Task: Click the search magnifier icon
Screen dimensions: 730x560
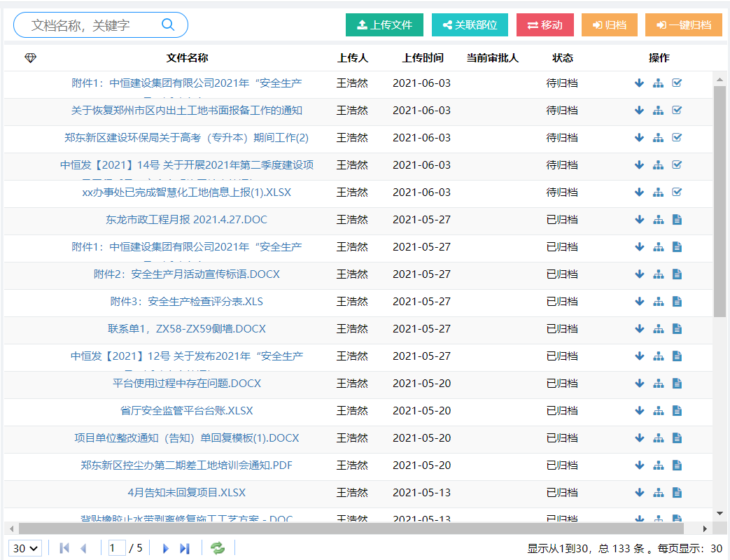Action: pos(168,24)
